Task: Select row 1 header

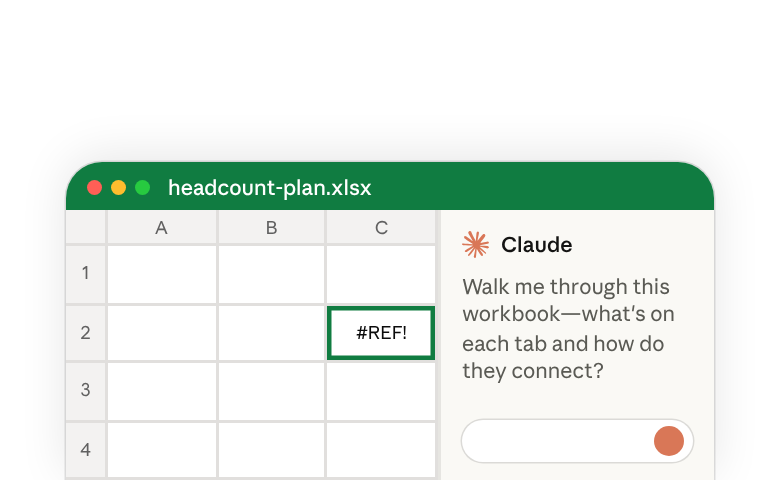Action: pyautogui.click(x=86, y=273)
